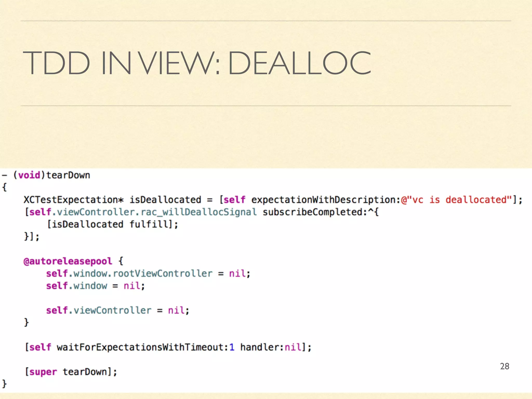
Task: Click "waitForExpectationsWithTimeout:1" in the code
Action: point(145,347)
